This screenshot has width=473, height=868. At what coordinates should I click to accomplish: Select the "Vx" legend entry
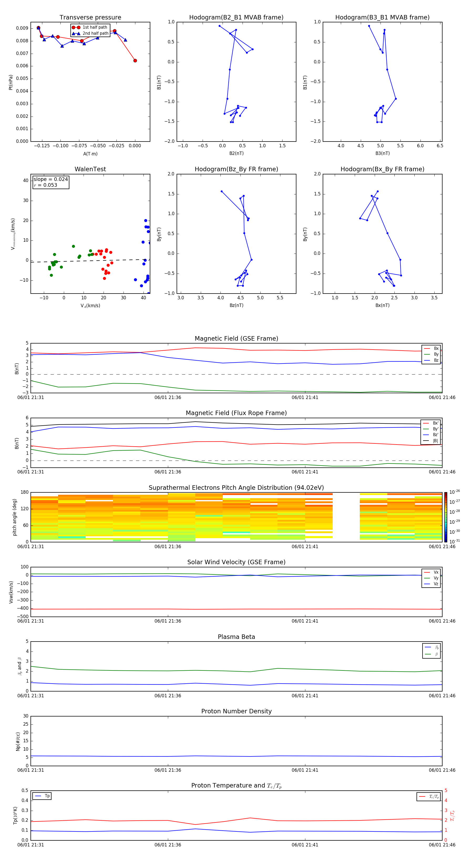(431, 573)
